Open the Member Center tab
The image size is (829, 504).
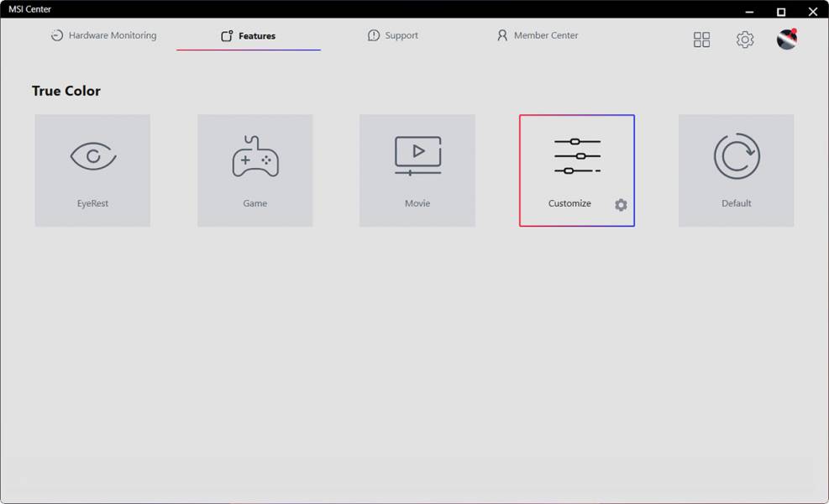tap(538, 36)
